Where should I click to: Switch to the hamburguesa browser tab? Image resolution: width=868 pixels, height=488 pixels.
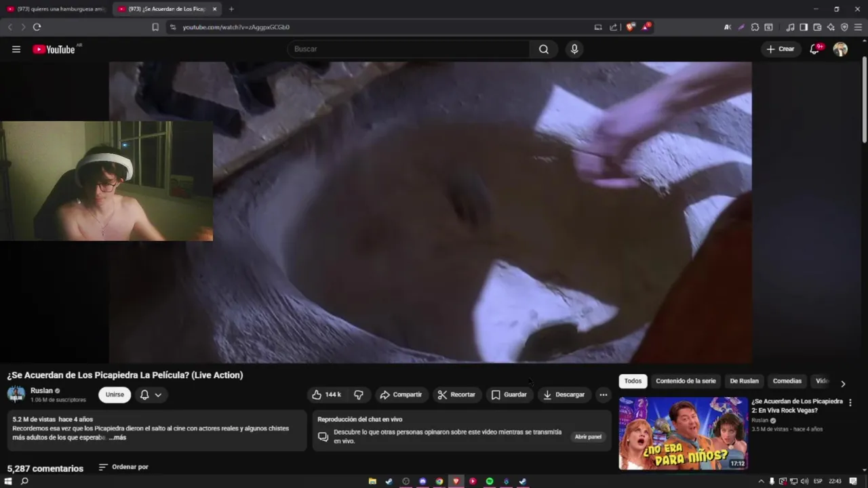(56, 9)
